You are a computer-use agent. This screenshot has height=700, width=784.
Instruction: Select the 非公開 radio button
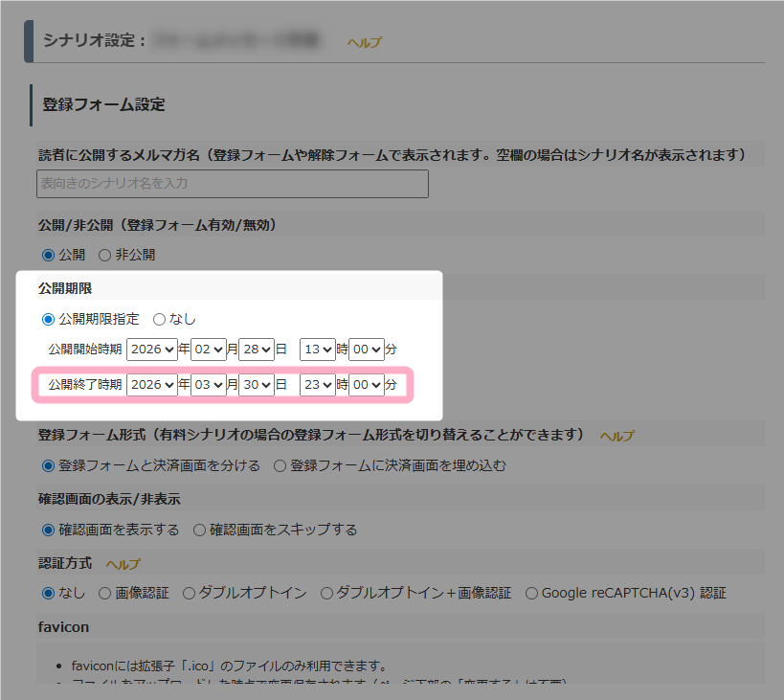tap(105, 255)
